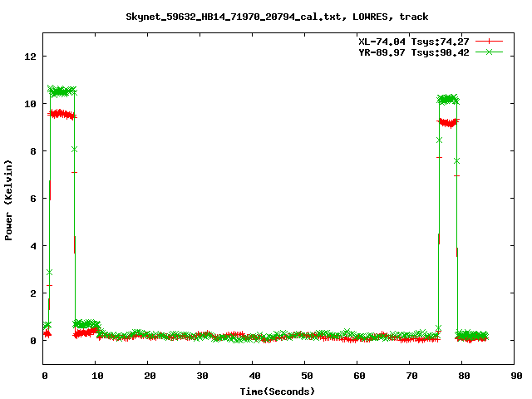Click the y-axis tick label 10
This screenshot has width=532, height=399.
(x=31, y=104)
